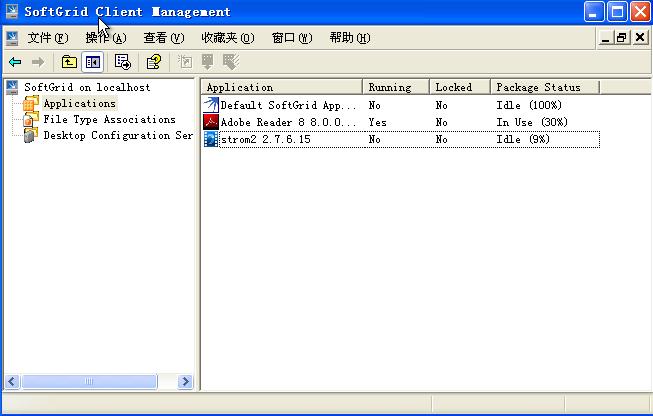Select the Desktop Configuration Servers node
653x416 pixels.
118,136
